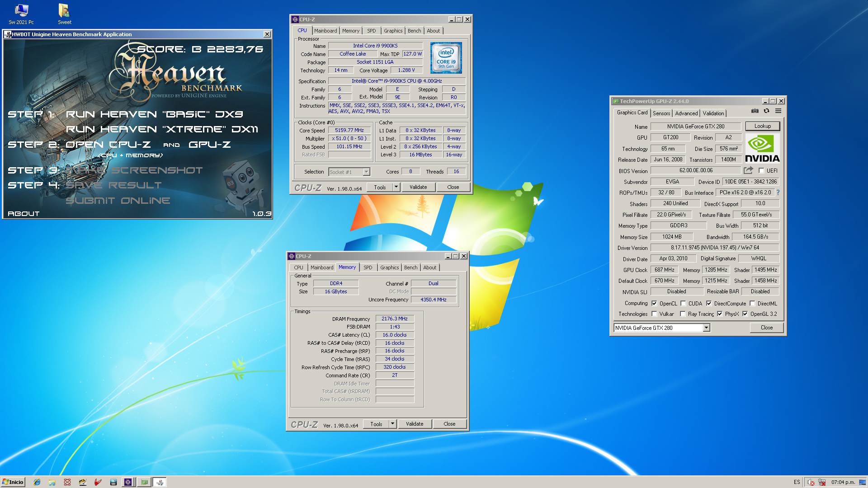The width and height of the screenshot is (868, 488).
Task: Click the system tray clock
Action: [x=843, y=482]
